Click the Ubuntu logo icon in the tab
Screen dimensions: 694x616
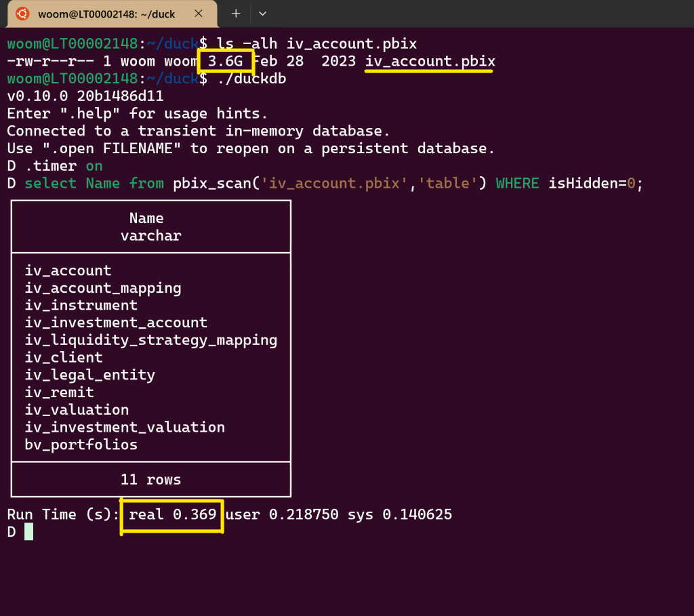point(22,14)
